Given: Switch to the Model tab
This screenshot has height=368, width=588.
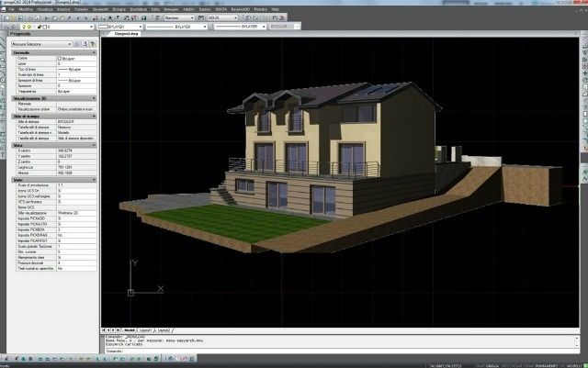Looking at the screenshot, I should click(130, 330).
